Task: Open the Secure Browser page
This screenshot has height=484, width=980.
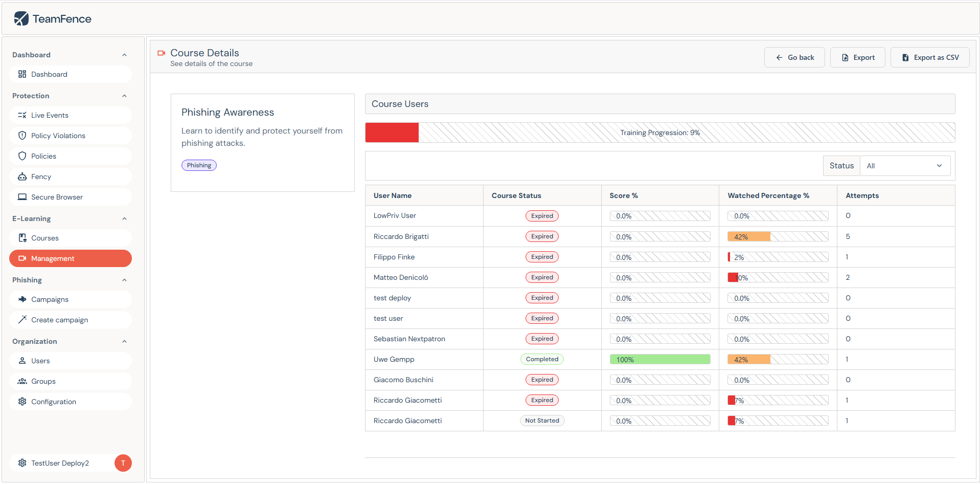Action: coord(71,197)
